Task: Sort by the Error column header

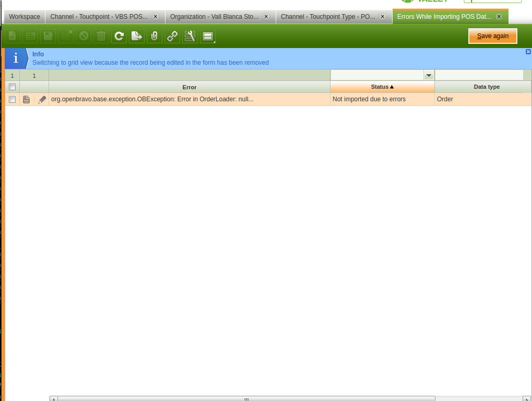Action: [x=190, y=87]
